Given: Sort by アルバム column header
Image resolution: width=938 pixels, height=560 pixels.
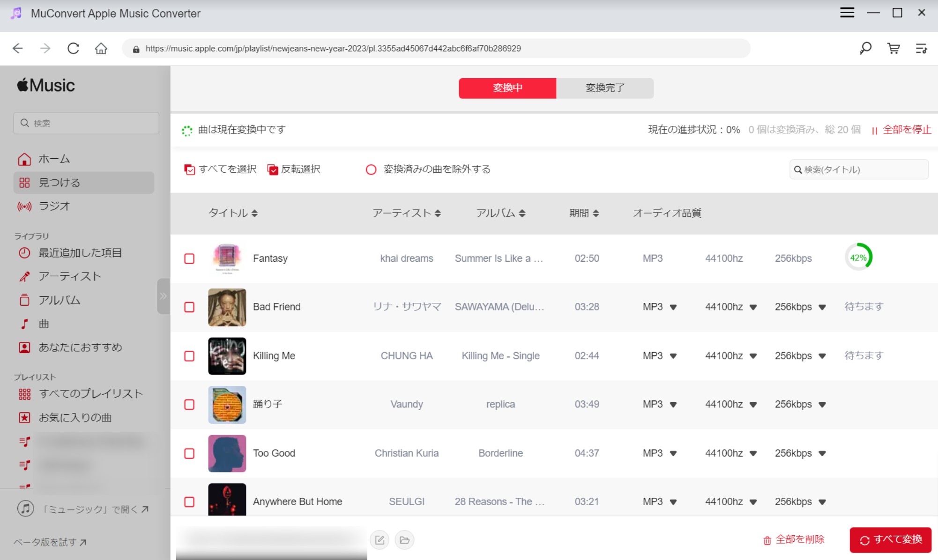Looking at the screenshot, I should (x=500, y=213).
